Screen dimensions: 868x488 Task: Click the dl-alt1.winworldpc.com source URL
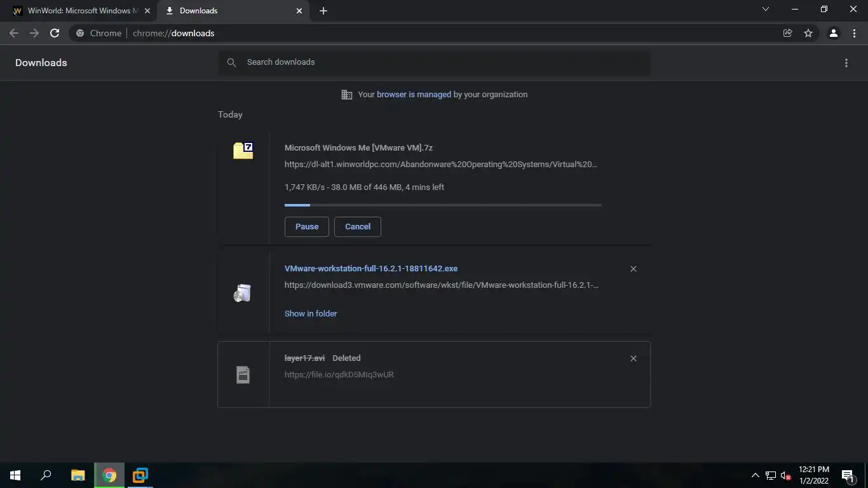(x=441, y=165)
